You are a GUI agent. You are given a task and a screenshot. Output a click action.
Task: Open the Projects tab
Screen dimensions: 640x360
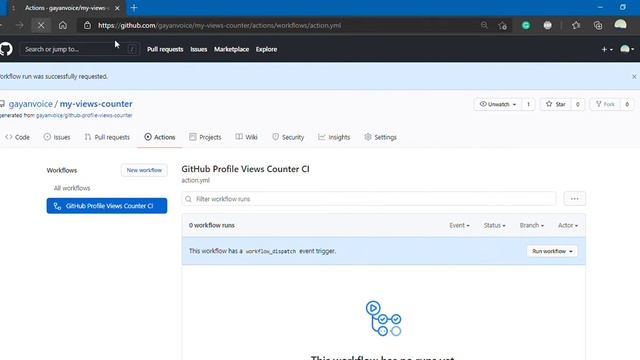pyautogui.click(x=205, y=137)
